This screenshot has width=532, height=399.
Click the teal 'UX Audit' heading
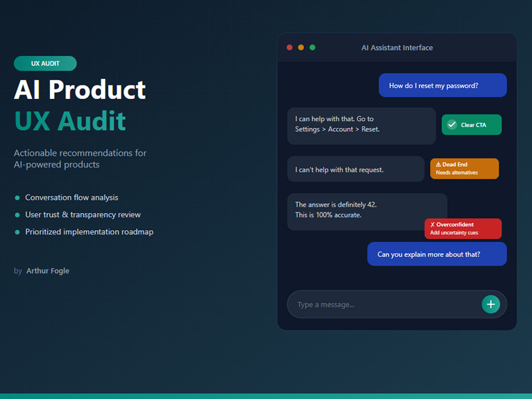point(70,120)
